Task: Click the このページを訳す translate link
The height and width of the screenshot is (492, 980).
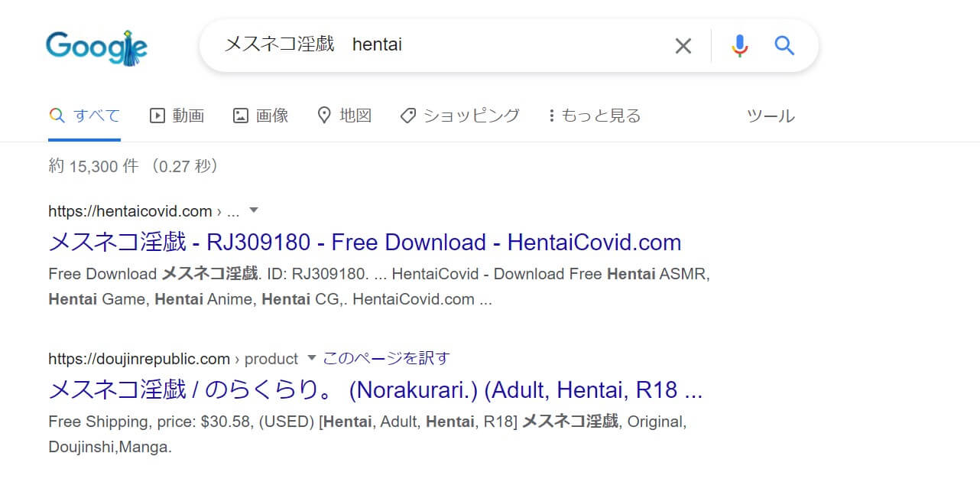Action: [x=386, y=358]
